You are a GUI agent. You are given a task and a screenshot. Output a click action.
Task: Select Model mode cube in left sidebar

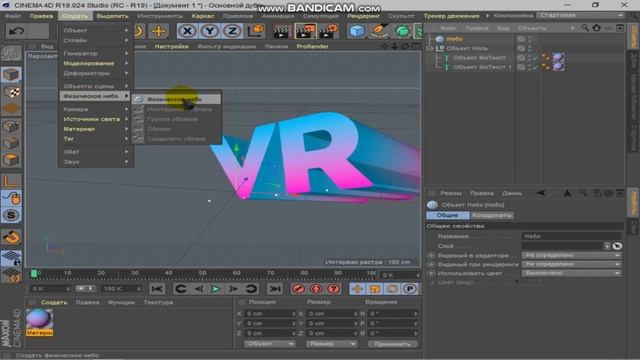[11, 75]
